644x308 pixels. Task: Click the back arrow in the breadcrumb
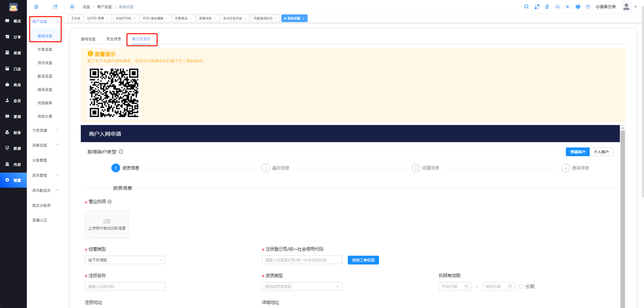(72, 6)
